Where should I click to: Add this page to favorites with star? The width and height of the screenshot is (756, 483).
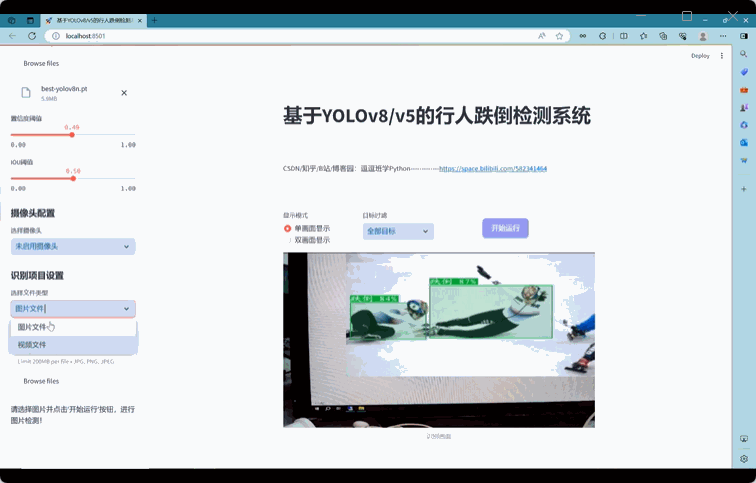[x=559, y=36]
